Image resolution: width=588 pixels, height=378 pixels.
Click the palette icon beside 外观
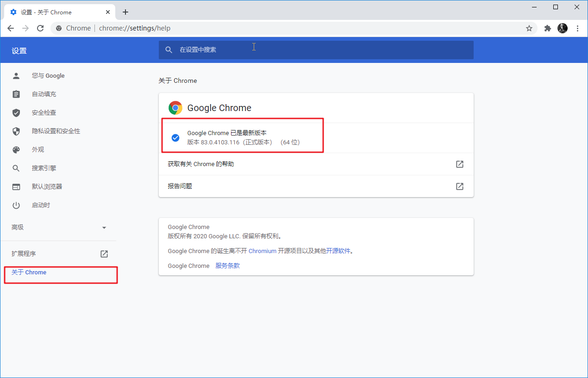click(x=16, y=149)
